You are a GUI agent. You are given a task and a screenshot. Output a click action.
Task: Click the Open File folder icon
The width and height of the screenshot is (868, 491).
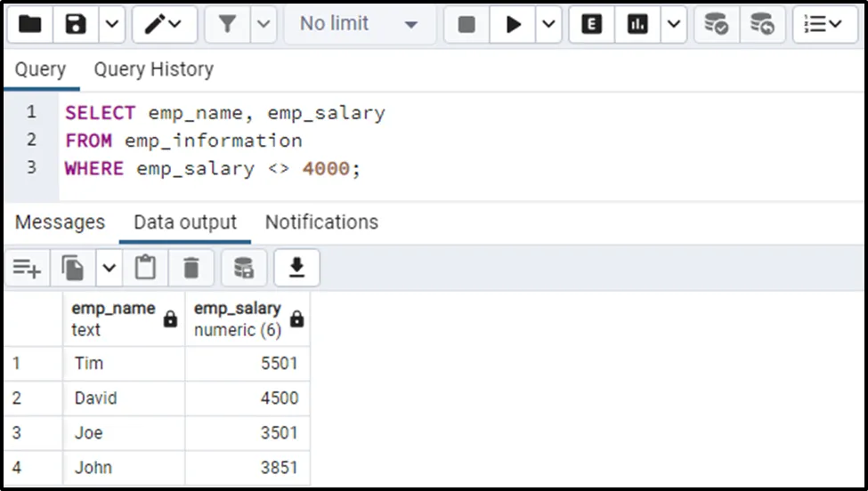click(x=29, y=24)
